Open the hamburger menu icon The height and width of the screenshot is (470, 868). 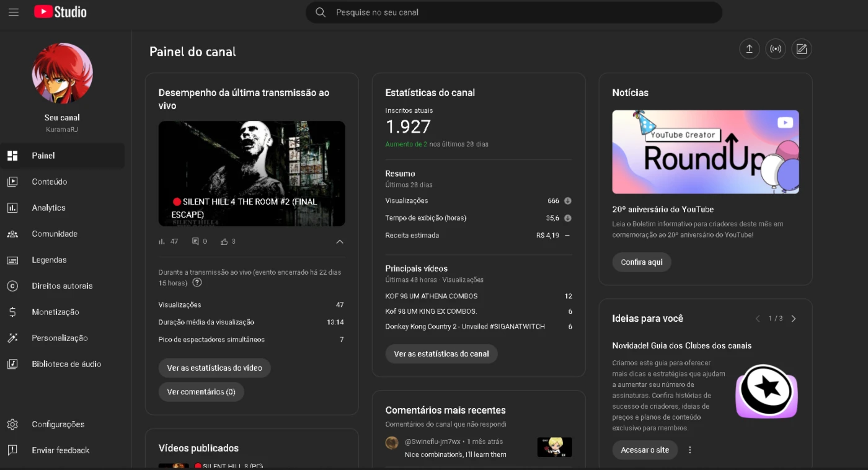tap(14, 12)
